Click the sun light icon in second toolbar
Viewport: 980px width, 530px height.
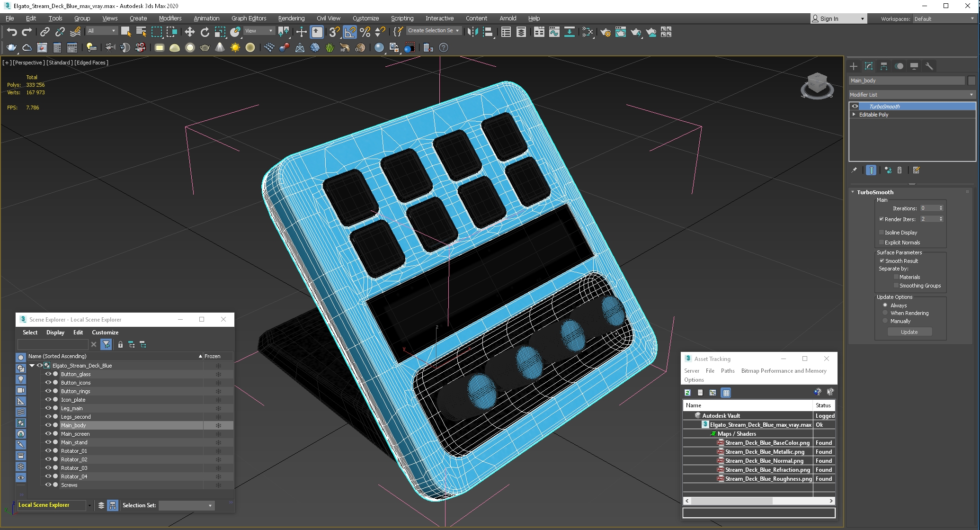235,47
